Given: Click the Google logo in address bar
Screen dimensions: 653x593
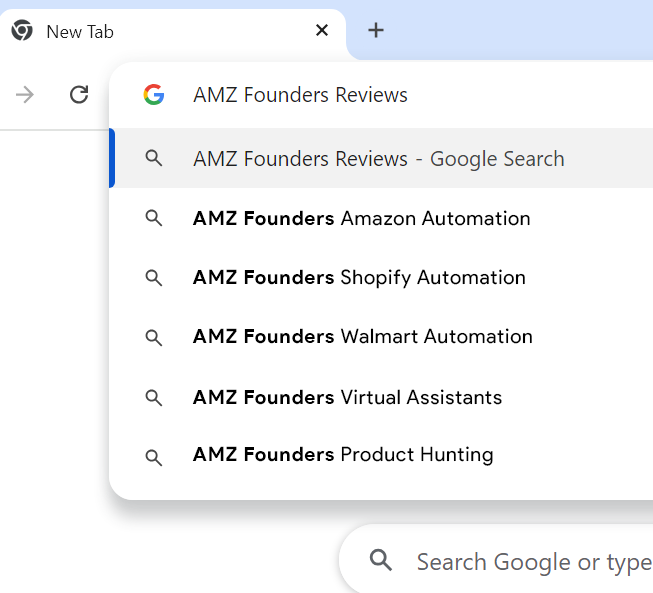Looking at the screenshot, I should [x=153, y=95].
